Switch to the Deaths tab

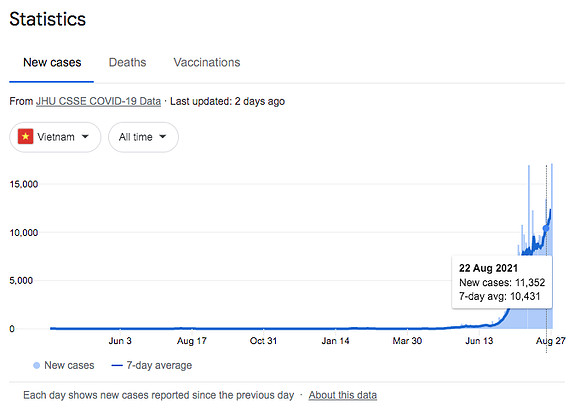pyautogui.click(x=128, y=63)
